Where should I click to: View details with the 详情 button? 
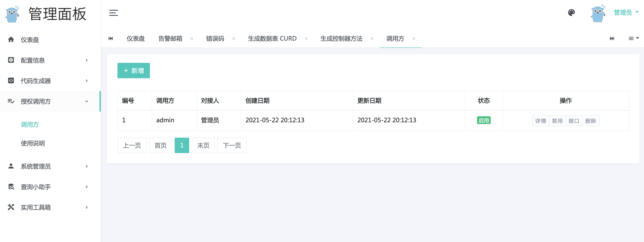540,121
